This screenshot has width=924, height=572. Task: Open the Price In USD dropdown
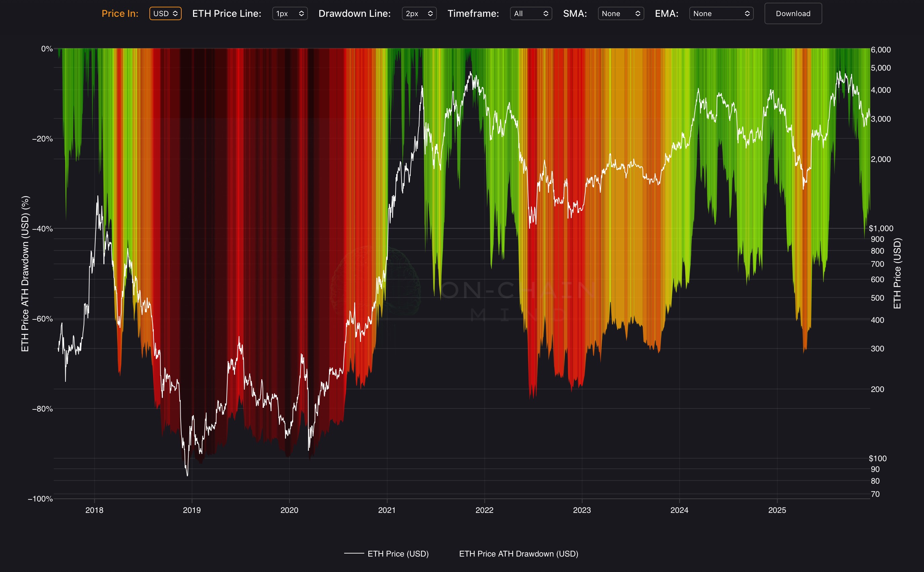pos(165,14)
